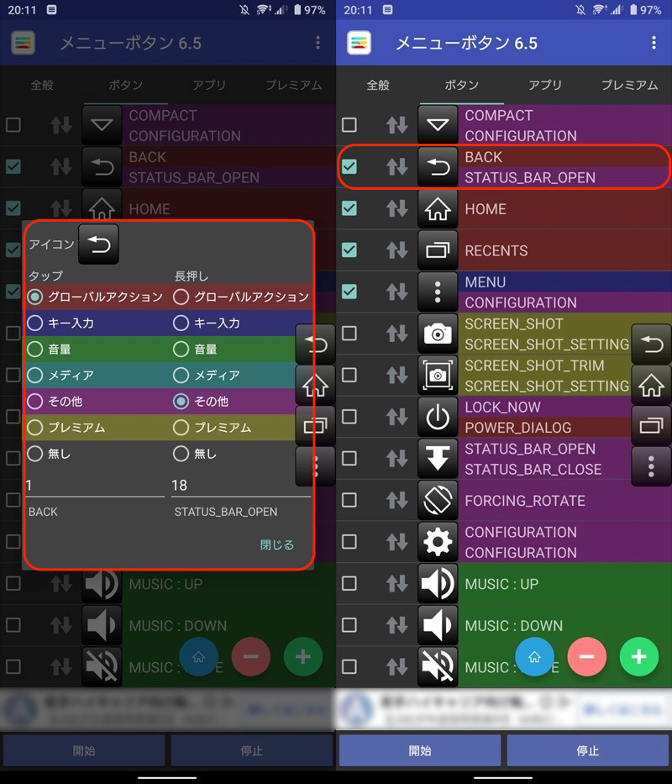Tap the CONFIGURATION gear icon in list
The image size is (672, 784).
[438, 542]
